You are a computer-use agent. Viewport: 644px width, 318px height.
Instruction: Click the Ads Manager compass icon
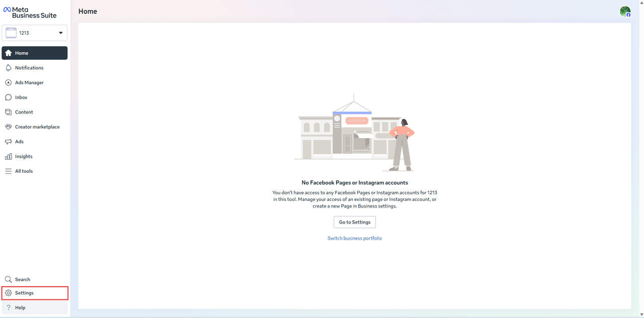pos(8,82)
